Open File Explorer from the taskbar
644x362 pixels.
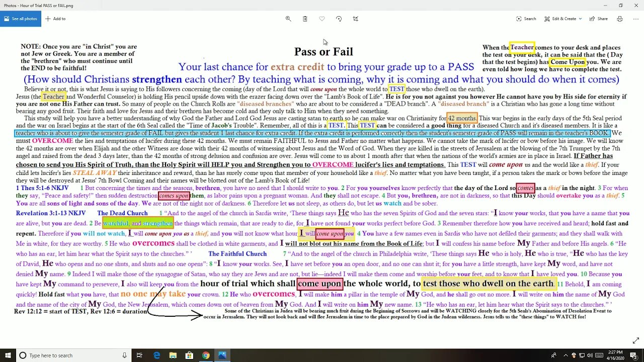tap(173, 355)
